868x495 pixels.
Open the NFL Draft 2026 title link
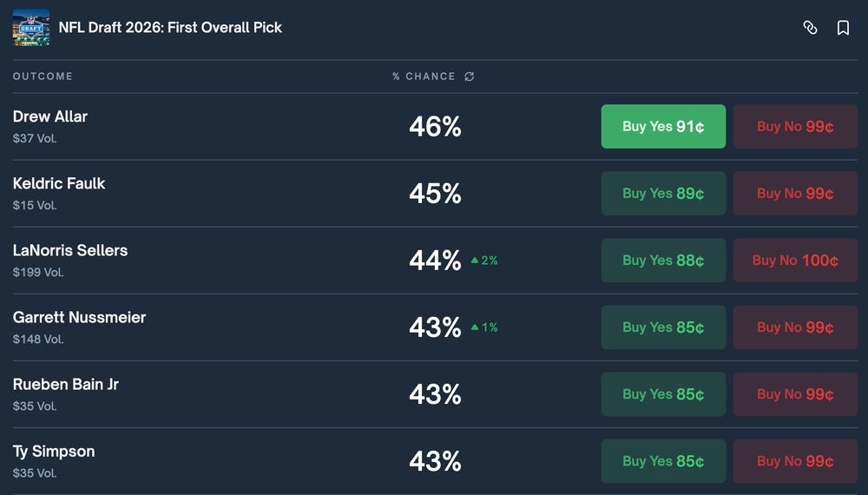170,28
